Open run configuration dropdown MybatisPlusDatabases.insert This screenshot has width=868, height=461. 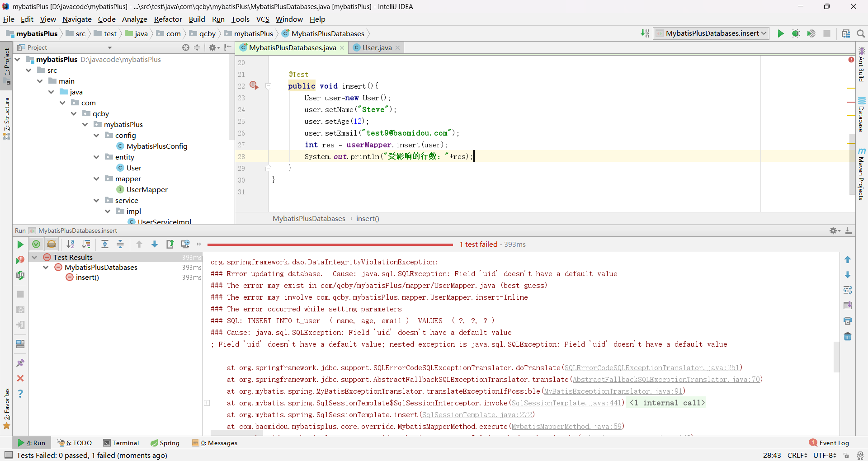[711, 33]
